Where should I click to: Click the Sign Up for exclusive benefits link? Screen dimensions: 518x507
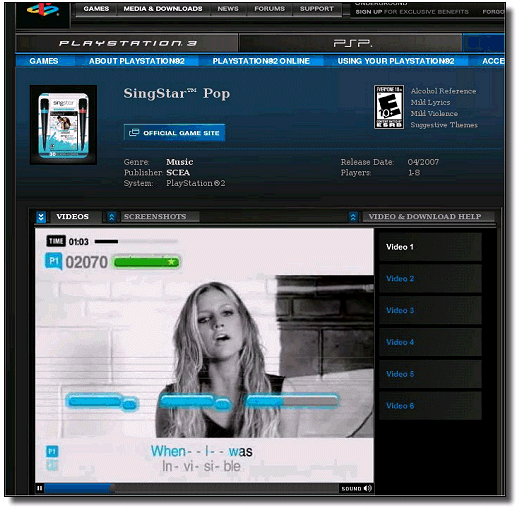pos(412,12)
